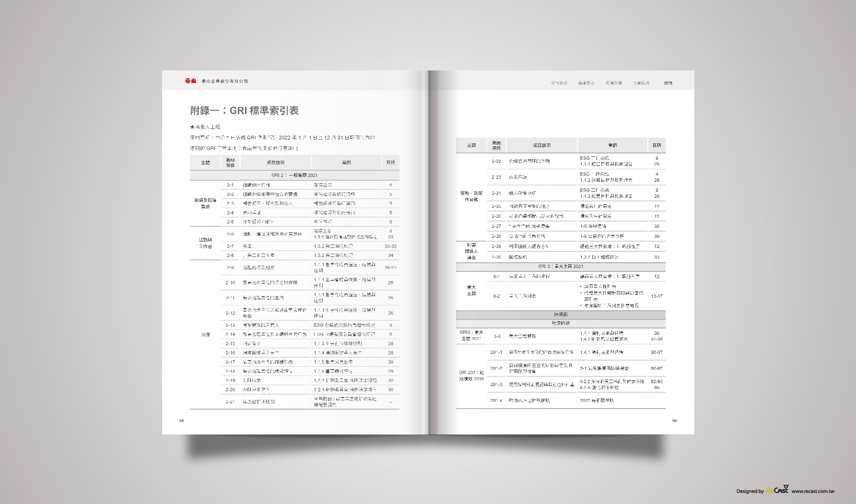Select disclosure code '3-1'
The image size is (856, 504).
tap(496, 277)
